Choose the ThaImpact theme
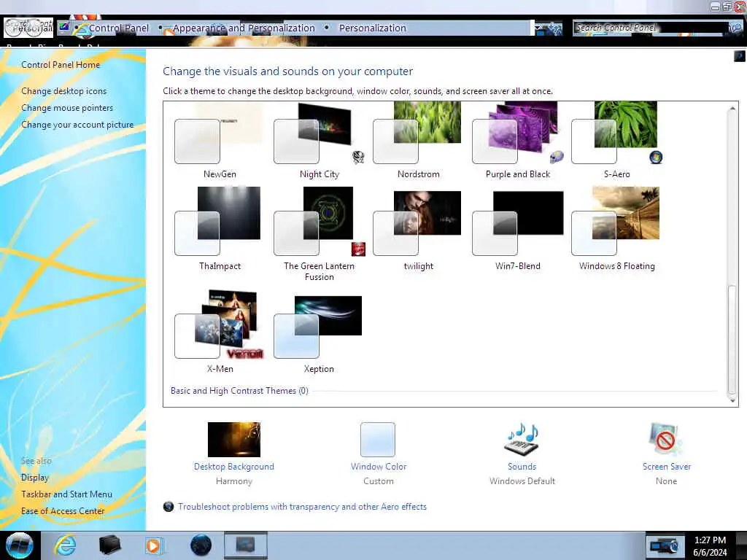The width and height of the screenshot is (747, 560). click(x=219, y=228)
